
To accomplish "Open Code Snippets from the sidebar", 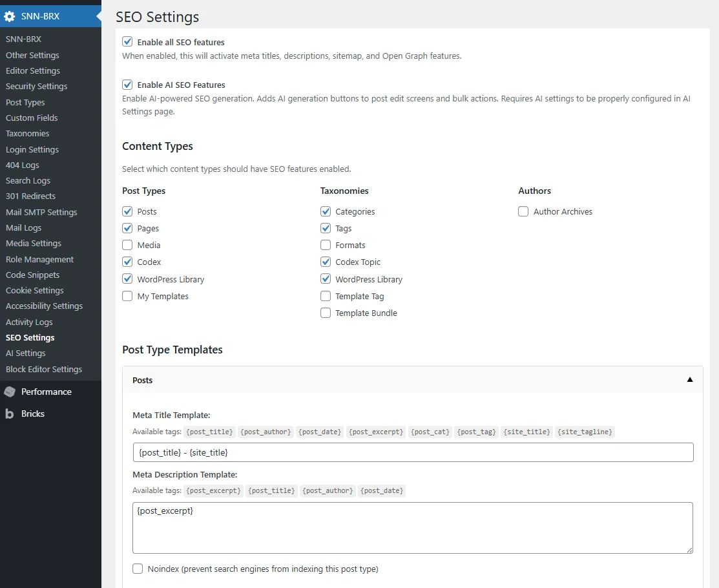I will tap(32, 275).
